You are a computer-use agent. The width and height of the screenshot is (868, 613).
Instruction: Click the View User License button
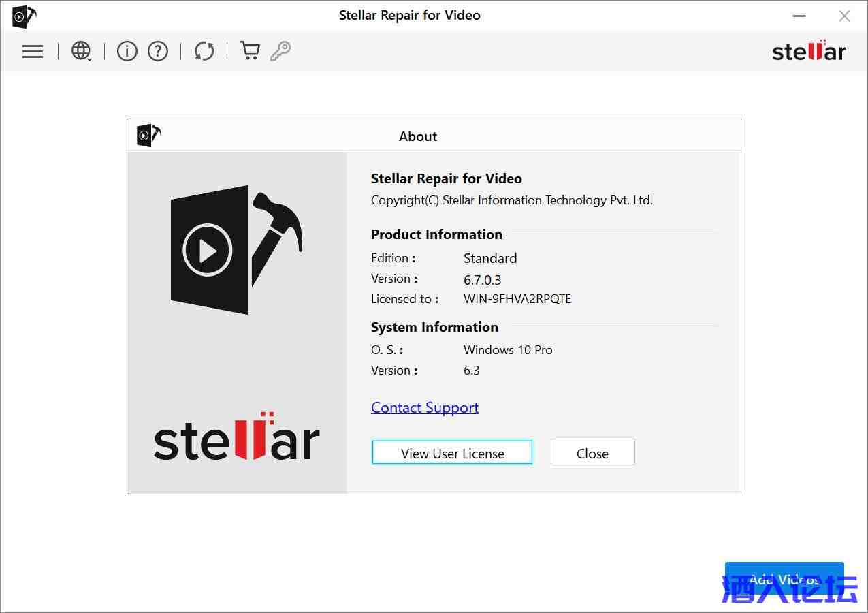[x=452, y=452]
